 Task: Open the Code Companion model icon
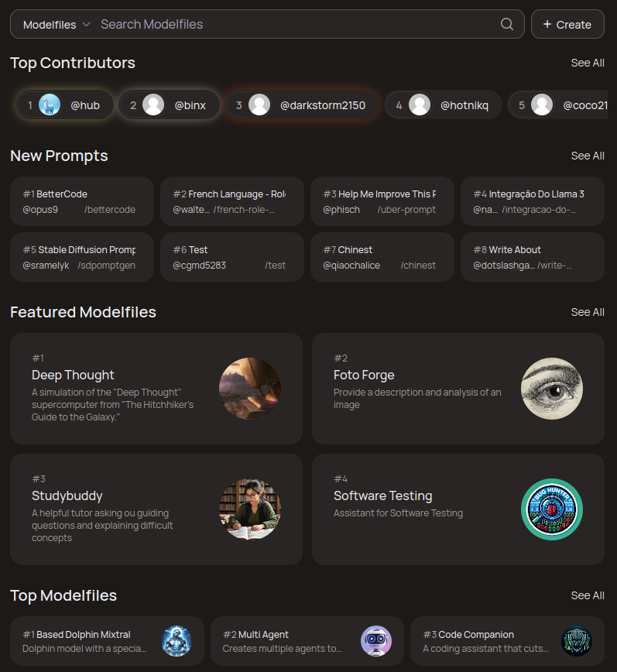(x=577, y=641)
